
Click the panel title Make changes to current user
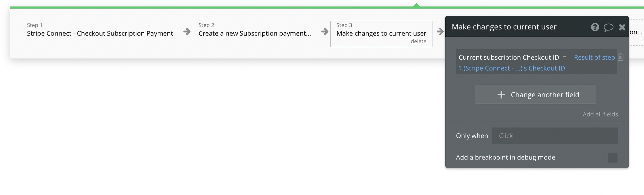504,27
